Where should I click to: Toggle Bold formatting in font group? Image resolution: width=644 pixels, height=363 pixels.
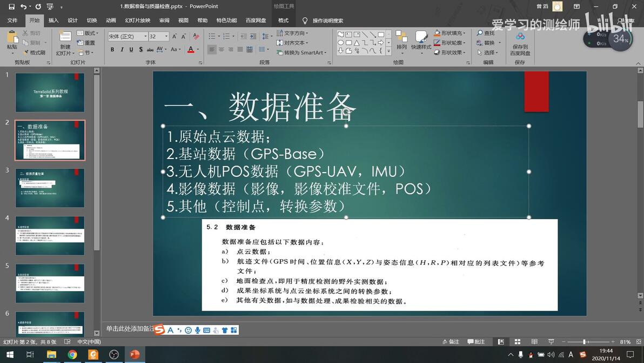(112, 49)
